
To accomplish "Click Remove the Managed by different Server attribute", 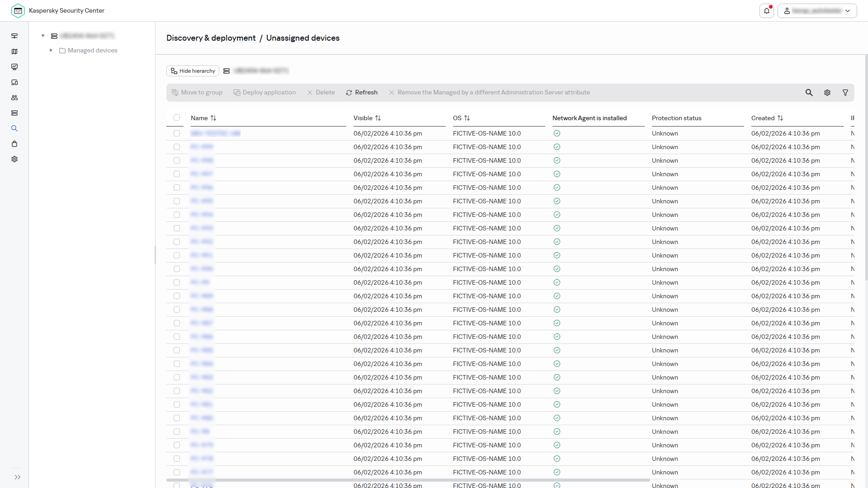I will (x=489, y=93).
